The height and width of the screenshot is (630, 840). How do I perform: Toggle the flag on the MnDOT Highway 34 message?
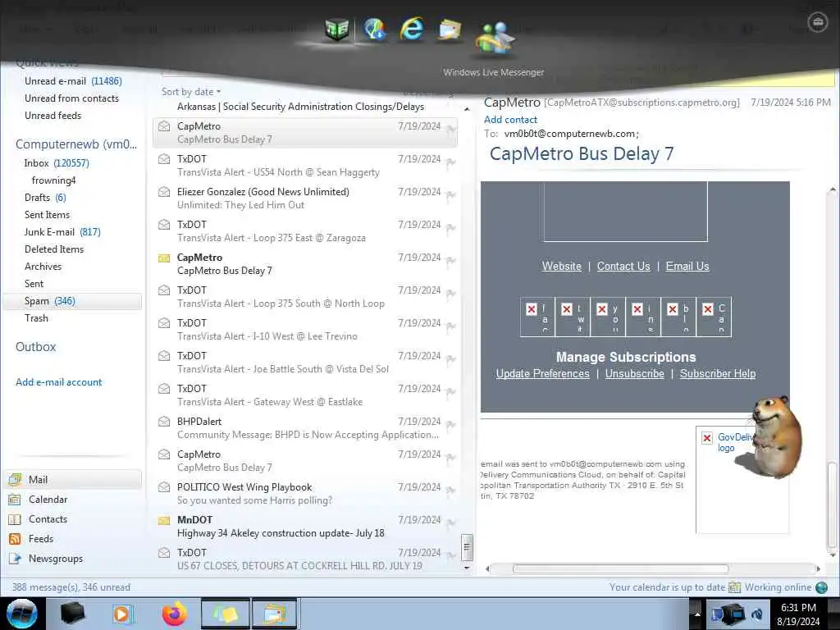(450, 523)
